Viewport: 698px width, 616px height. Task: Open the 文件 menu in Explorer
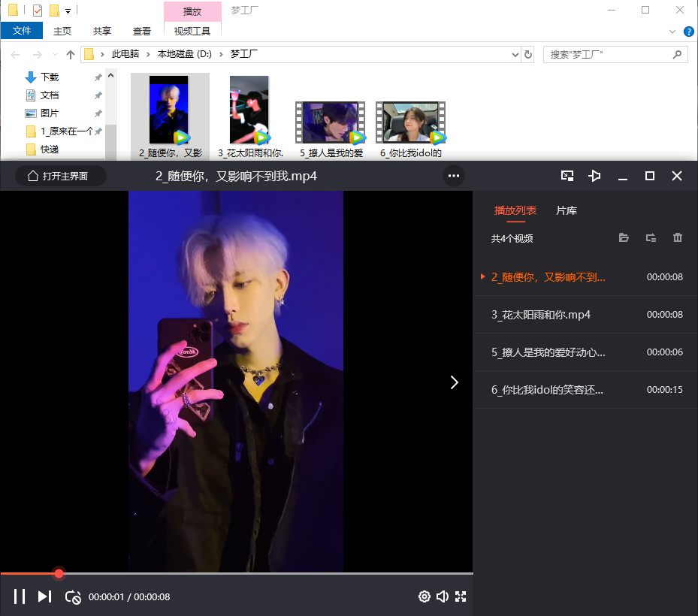point(22,31)
